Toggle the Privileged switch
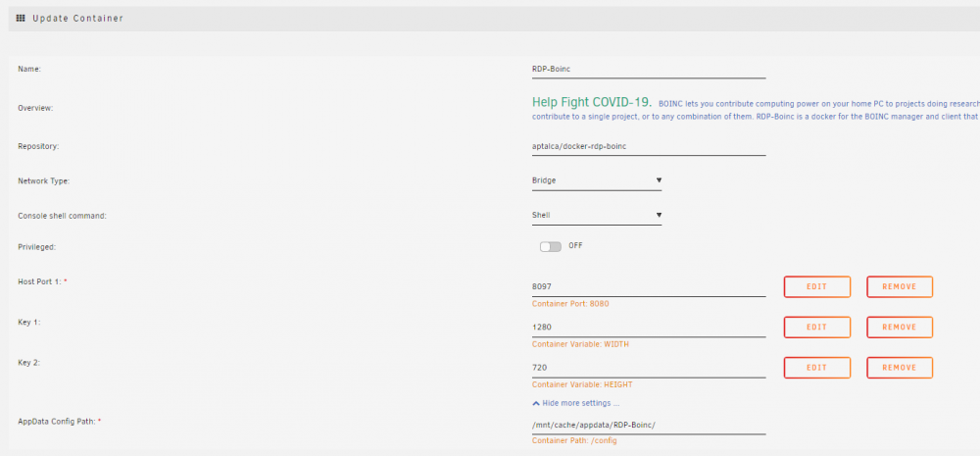This screenshot has height=456, width=980. coord(551,246)
